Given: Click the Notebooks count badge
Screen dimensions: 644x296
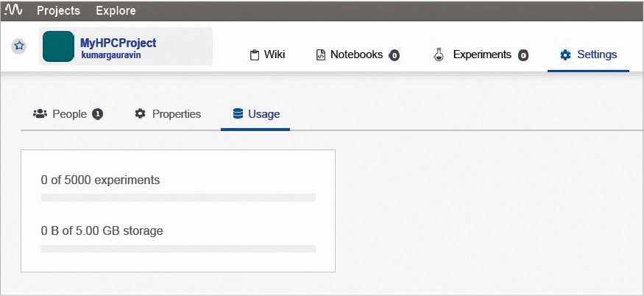Looking at the screenshot, I should point(394,55).
